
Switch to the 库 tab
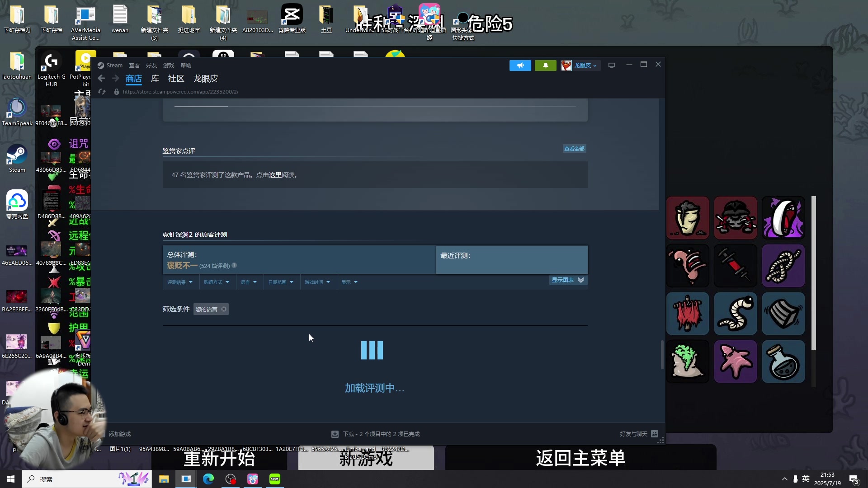tap(155, 79)
